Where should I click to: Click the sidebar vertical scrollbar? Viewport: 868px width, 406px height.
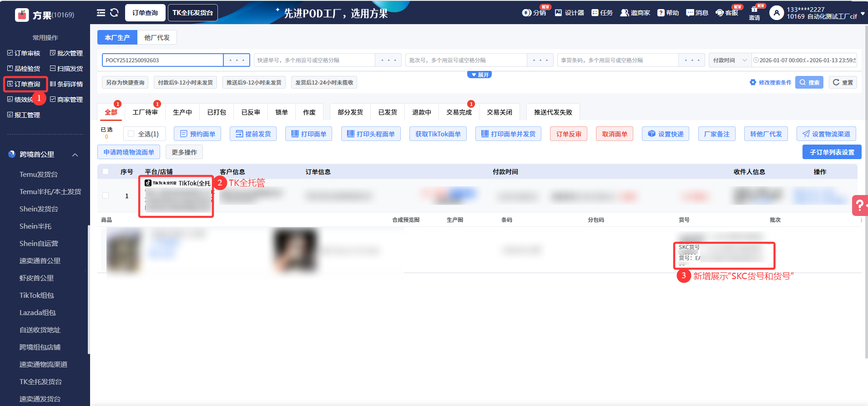point(89,289)
